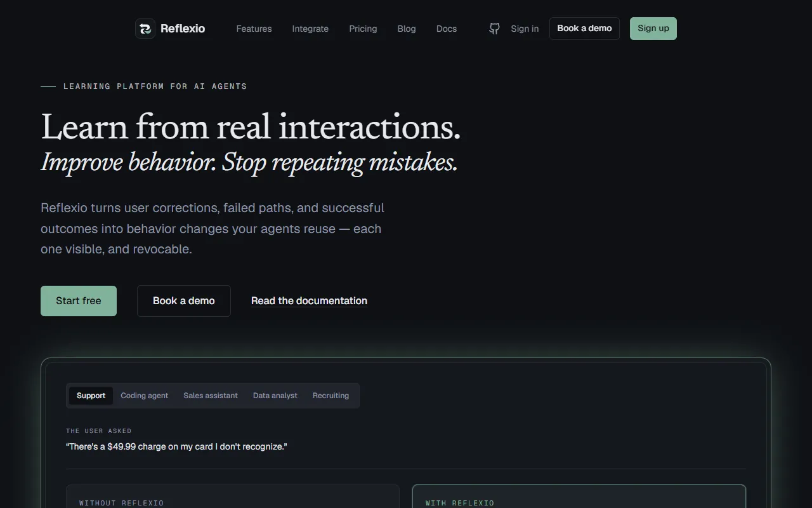Click the "THE USER ASKED" label
This screenshot has width=812, height=508.
tap(98, 431)
